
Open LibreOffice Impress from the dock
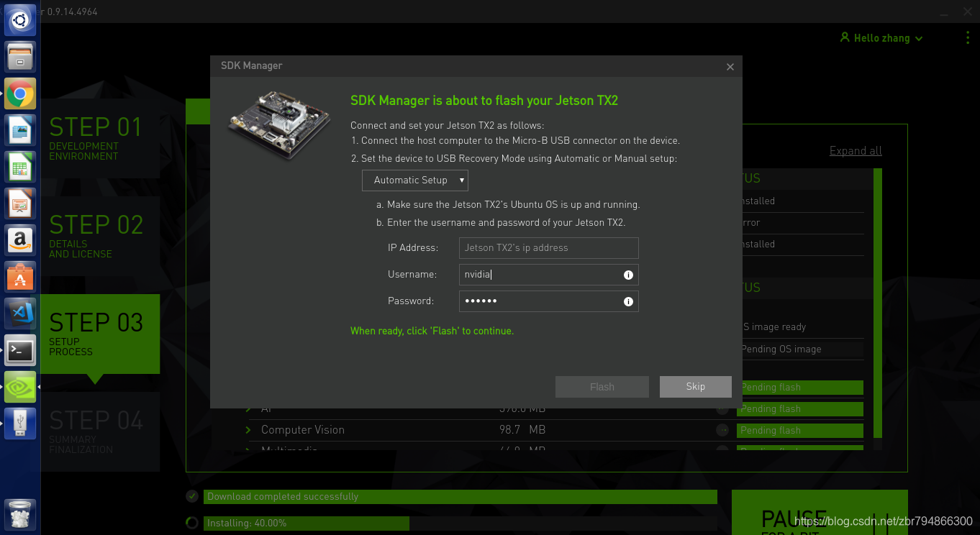[x=20, y=204]
